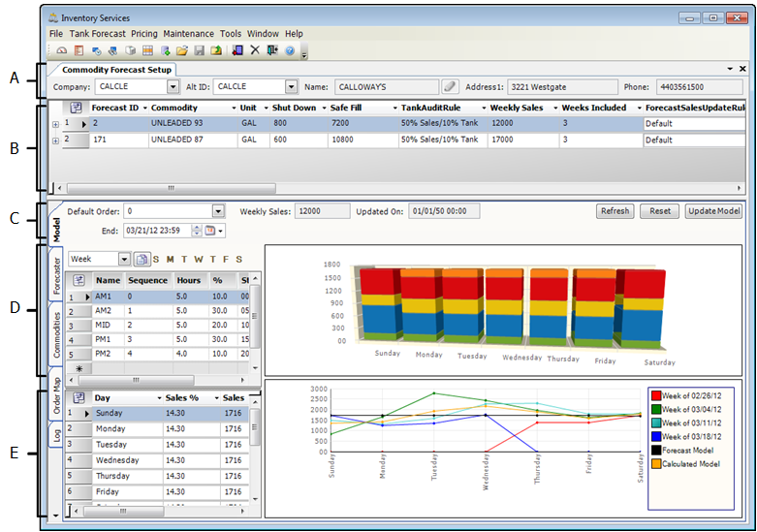
Task: Click the delete X toolbar icon
Action: (x=255, y=49)
